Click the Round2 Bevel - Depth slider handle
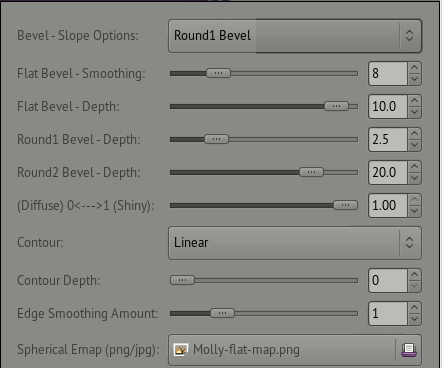Screen dimensions: 442x368 point(311,172)
